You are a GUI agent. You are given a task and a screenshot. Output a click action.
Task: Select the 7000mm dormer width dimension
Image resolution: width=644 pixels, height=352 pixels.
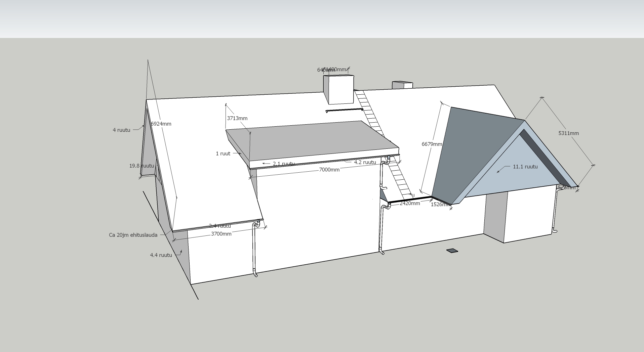pyautogui.click(x=329, y=170)
